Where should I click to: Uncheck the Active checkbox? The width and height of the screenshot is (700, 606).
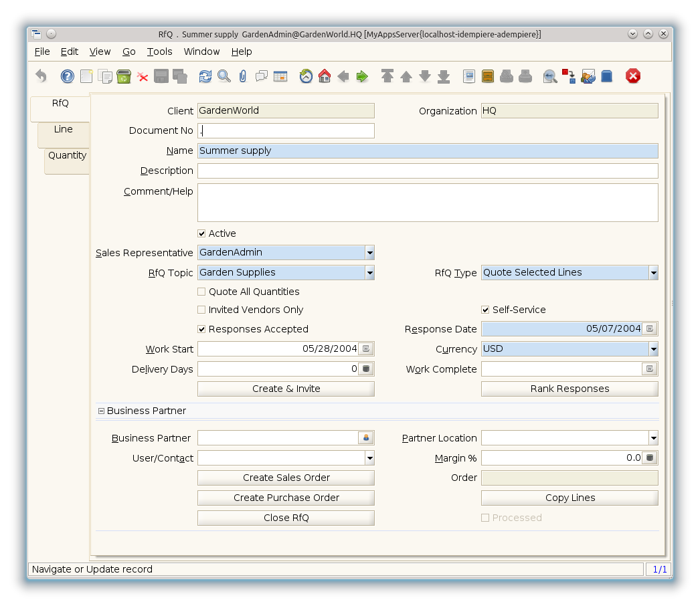(x=201, y=233)
